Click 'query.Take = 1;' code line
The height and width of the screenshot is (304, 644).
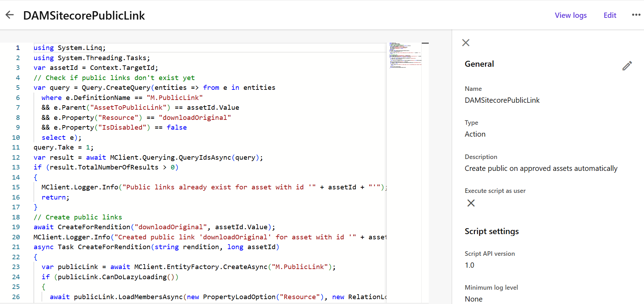[x=64, y=147]
